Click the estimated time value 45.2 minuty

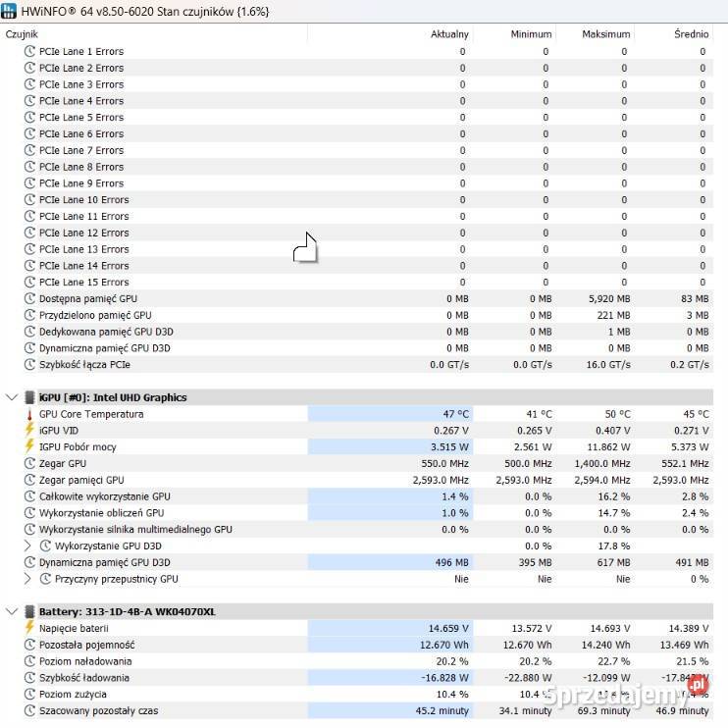point(442,710)
